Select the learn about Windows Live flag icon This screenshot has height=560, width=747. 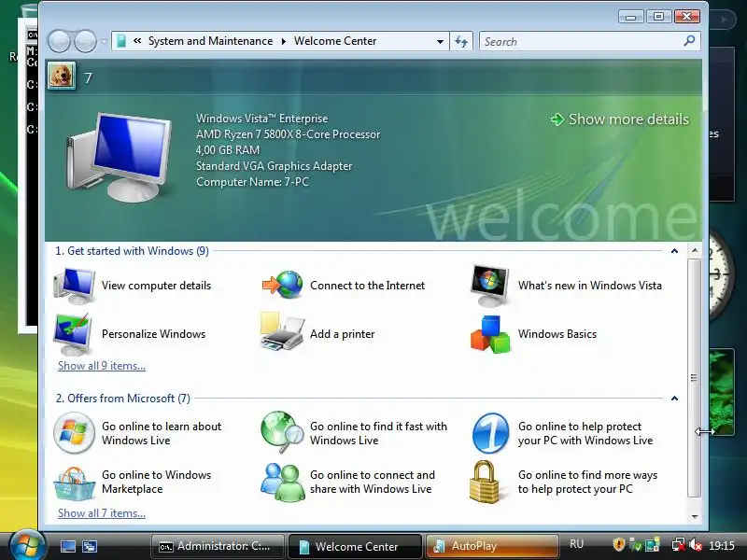(74, 433)
